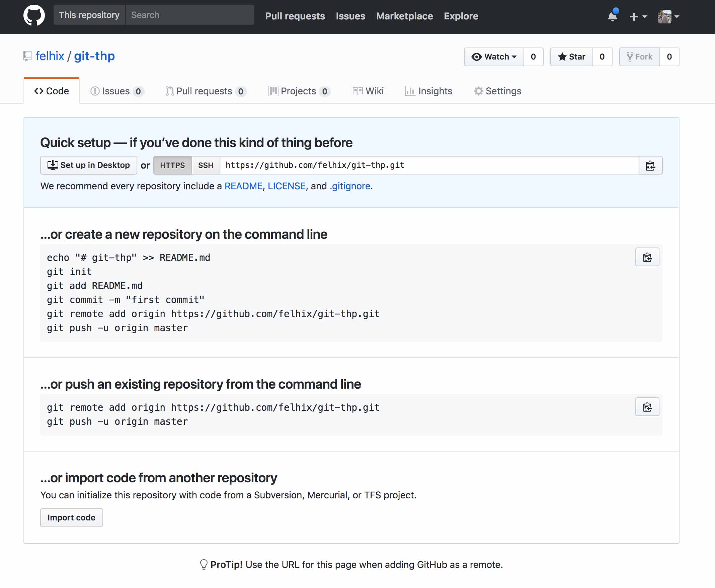Star the git-thp repository

[x=572, y=57]
